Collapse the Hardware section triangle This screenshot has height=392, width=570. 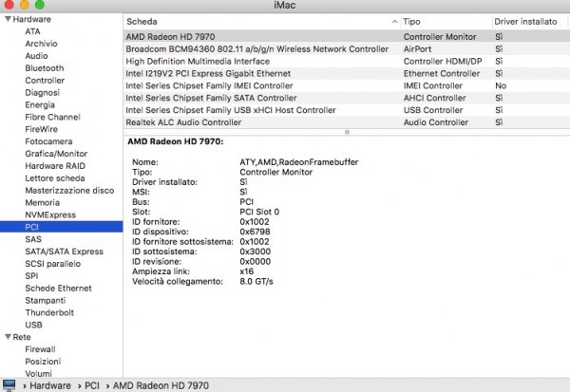coord(8,19)
